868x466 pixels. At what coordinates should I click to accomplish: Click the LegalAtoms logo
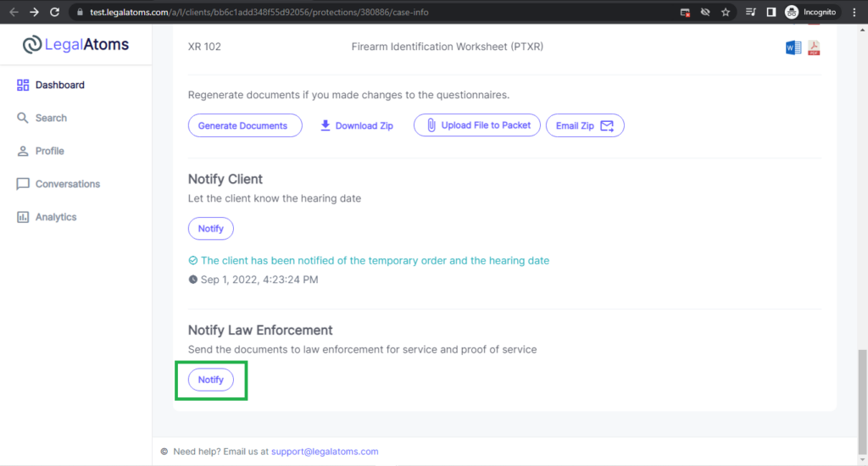[75, 44]
